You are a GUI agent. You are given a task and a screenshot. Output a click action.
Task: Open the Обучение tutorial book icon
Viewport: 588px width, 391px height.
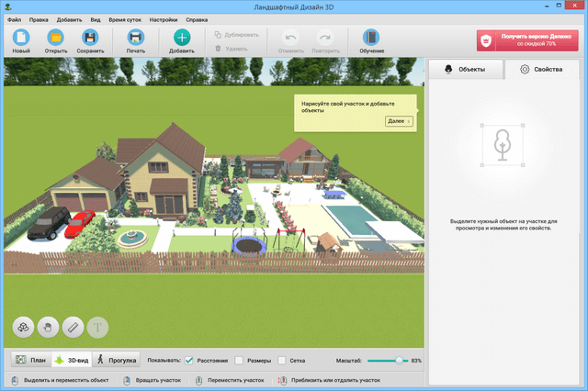tap(371, 38)
